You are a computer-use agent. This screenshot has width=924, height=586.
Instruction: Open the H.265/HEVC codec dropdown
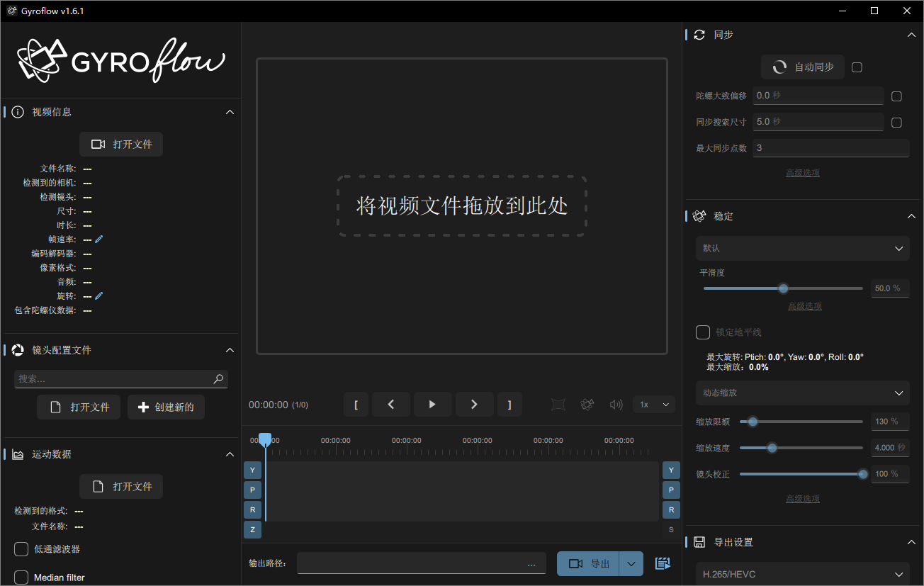pyautogui.click(x=802, y=573)
